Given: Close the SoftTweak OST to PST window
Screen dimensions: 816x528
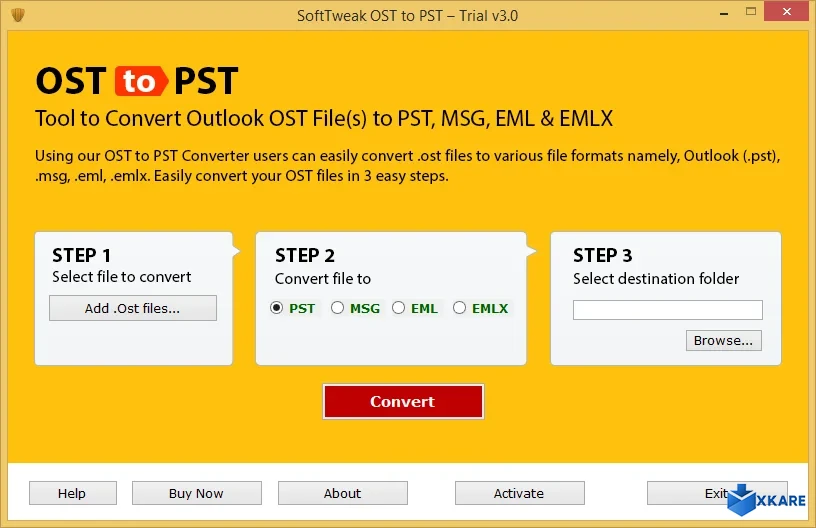Looking at the screenshot, I should [x=786, y=11].
